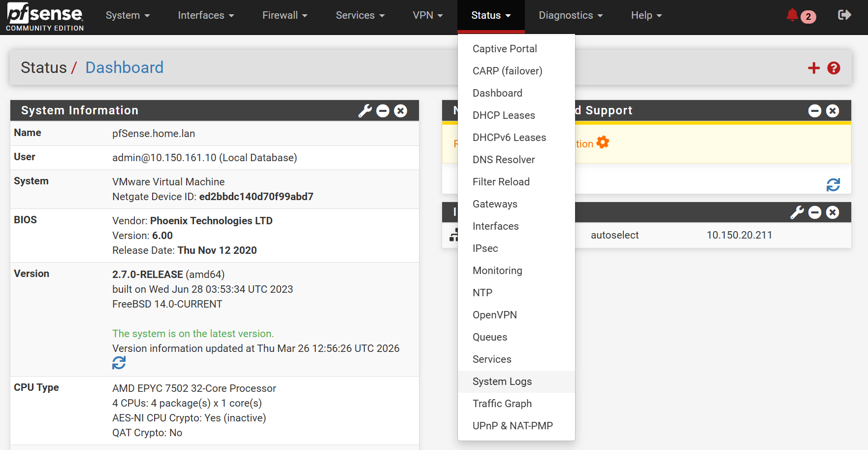The width and height of the screenshot is (868, 450).
Task: Select System Logs from the Status menu
Action: click(x=502, y=381)
